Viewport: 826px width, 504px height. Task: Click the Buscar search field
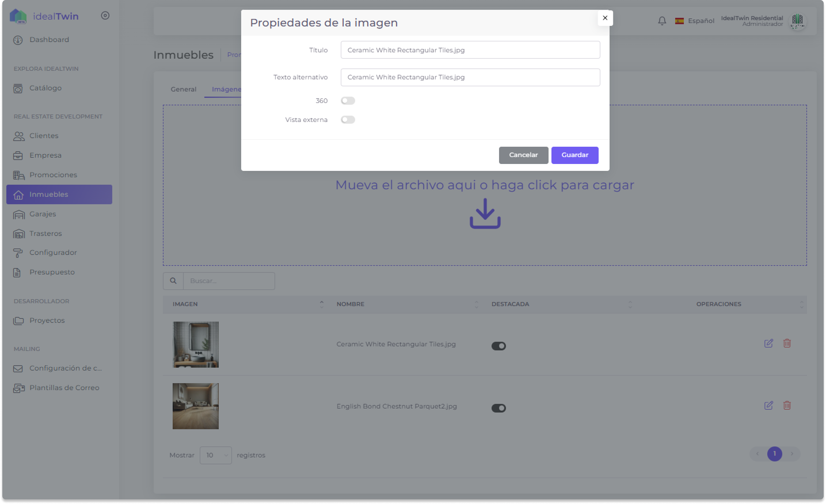[229, 281]
